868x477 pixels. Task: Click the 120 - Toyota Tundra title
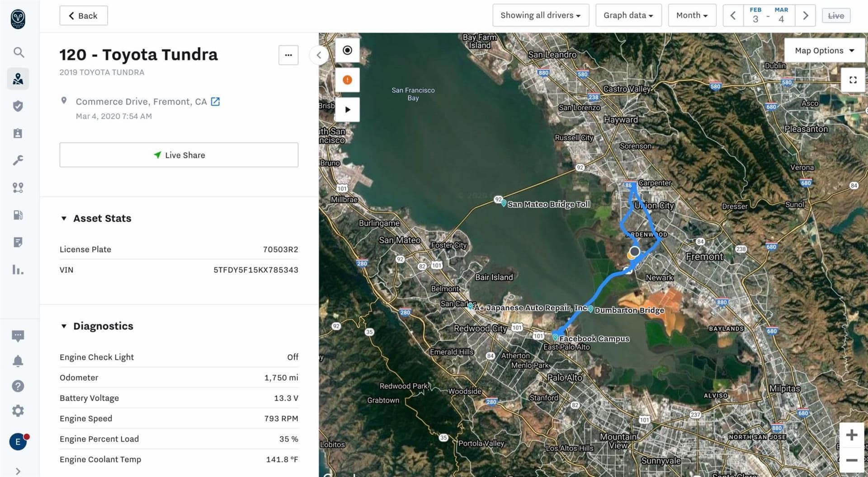(138, 55)
